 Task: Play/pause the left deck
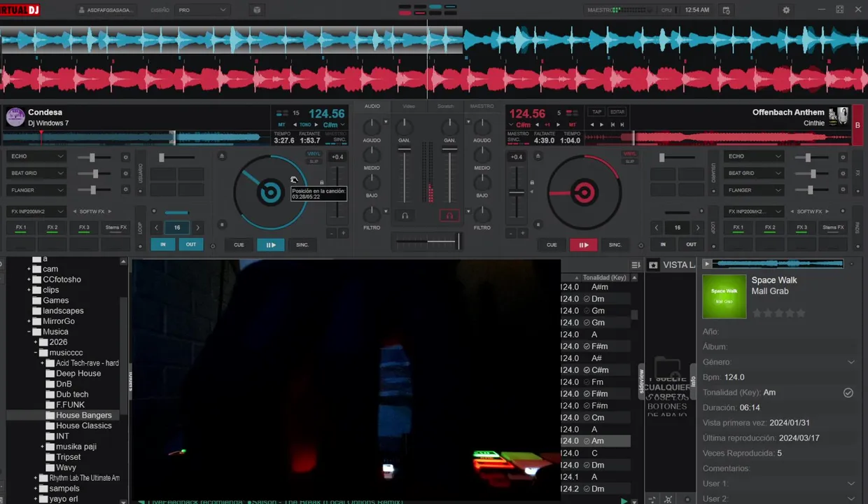pos(270,245)
